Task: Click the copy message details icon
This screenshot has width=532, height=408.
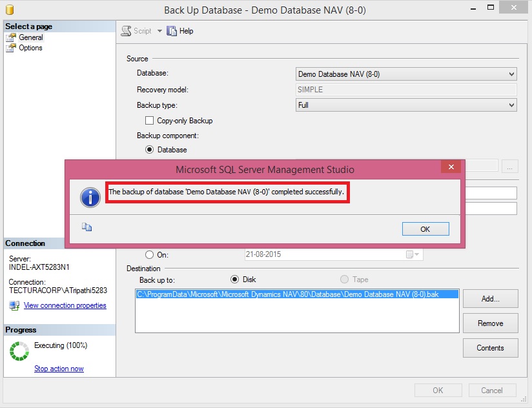Action: point(87,227)
